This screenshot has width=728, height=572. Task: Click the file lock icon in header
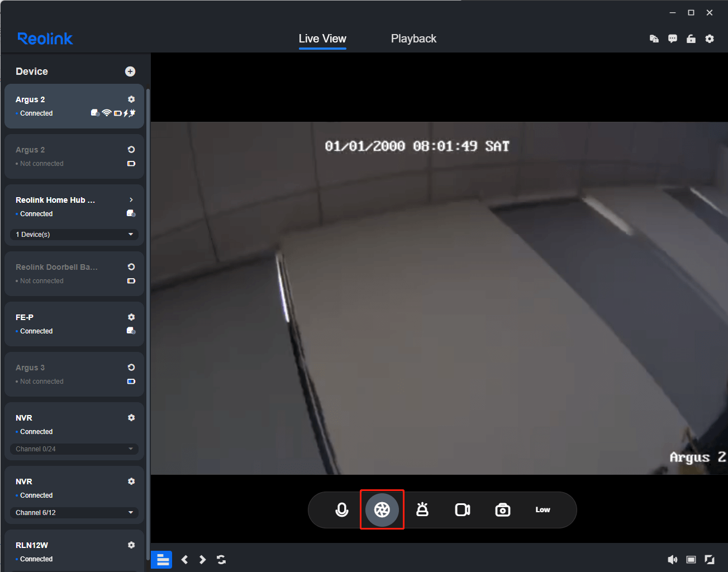(654, 39)
